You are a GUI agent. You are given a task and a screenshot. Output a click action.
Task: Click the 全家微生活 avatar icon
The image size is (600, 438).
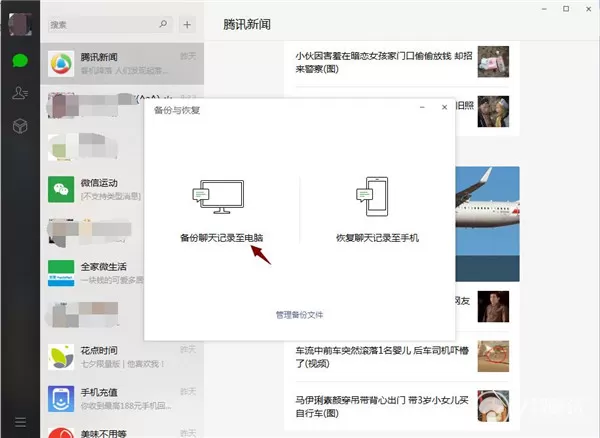click(61, 273)
